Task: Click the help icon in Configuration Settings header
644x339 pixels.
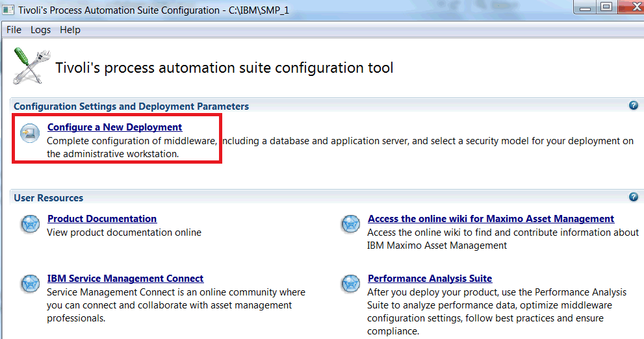Action: click(x=634, y=105)
